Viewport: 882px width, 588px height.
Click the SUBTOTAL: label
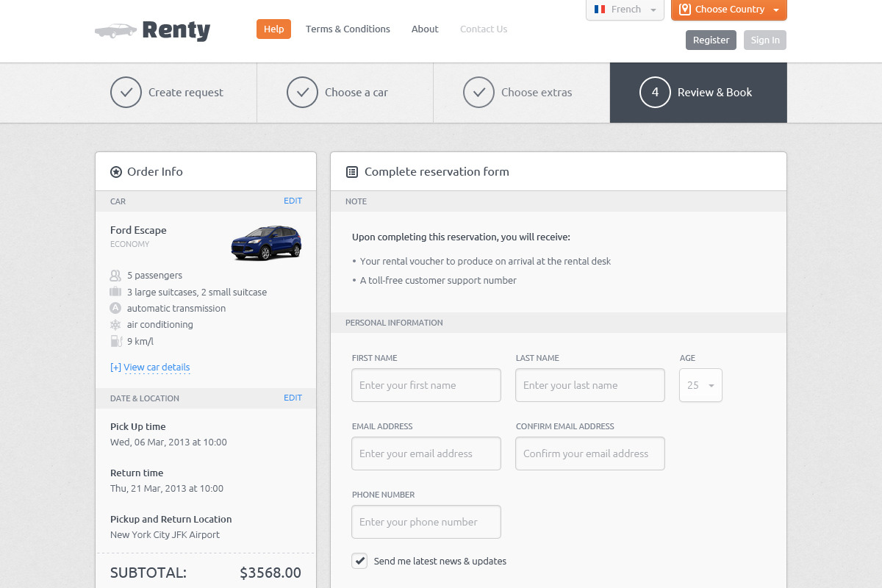click(148, 573)
